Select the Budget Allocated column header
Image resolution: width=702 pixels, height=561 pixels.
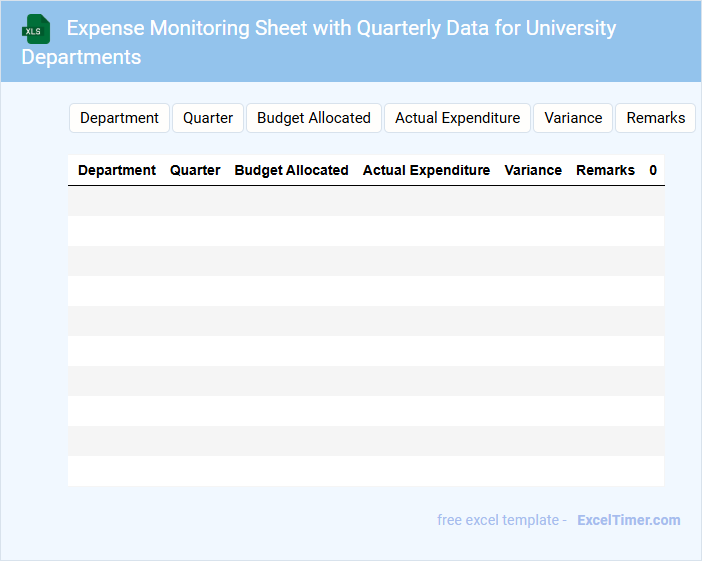pyautogui.click(x=291, y=170)
